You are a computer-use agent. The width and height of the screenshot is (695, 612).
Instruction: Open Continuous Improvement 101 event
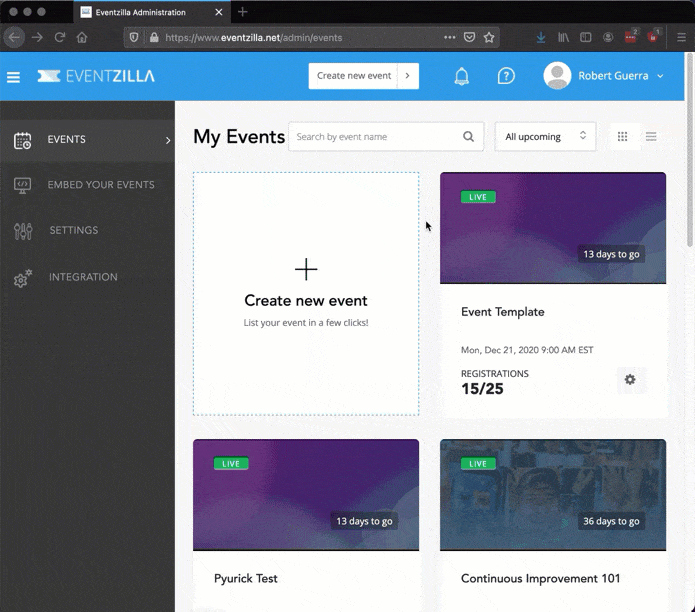point(540,579)
